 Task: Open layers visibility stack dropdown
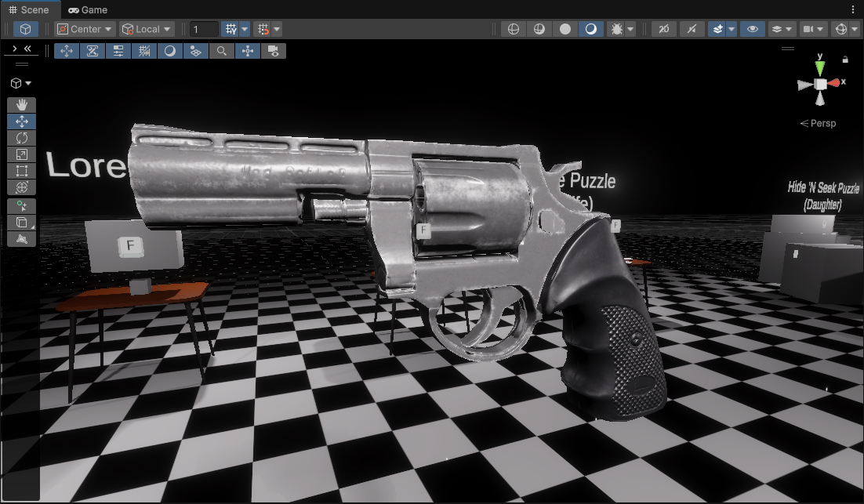(x=782, y=29)
